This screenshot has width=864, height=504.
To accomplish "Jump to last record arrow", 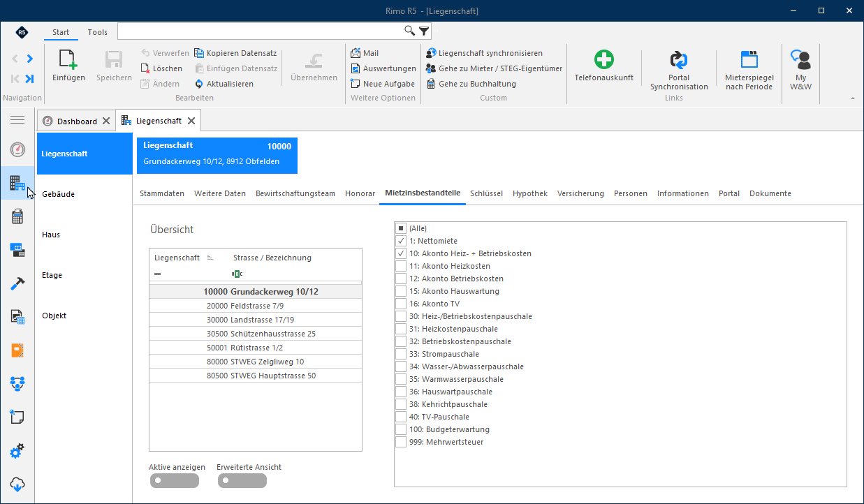I will [x=29, y=79].
